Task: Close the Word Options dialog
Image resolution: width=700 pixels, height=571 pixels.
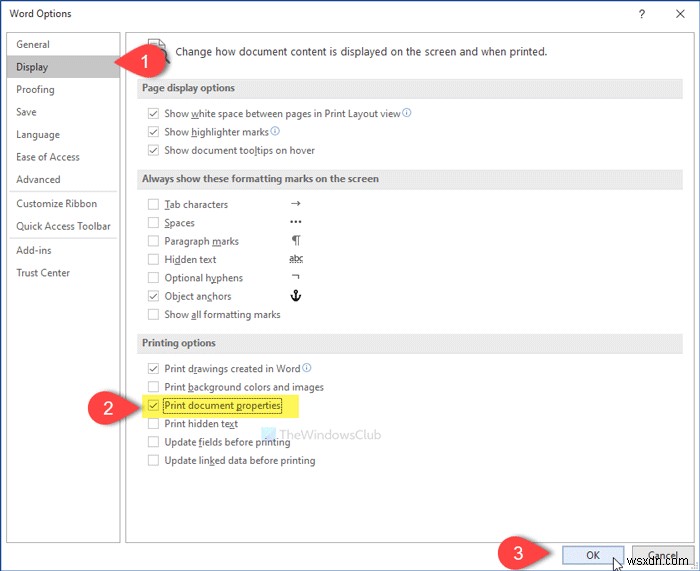Action: click(x=680, y=14)
